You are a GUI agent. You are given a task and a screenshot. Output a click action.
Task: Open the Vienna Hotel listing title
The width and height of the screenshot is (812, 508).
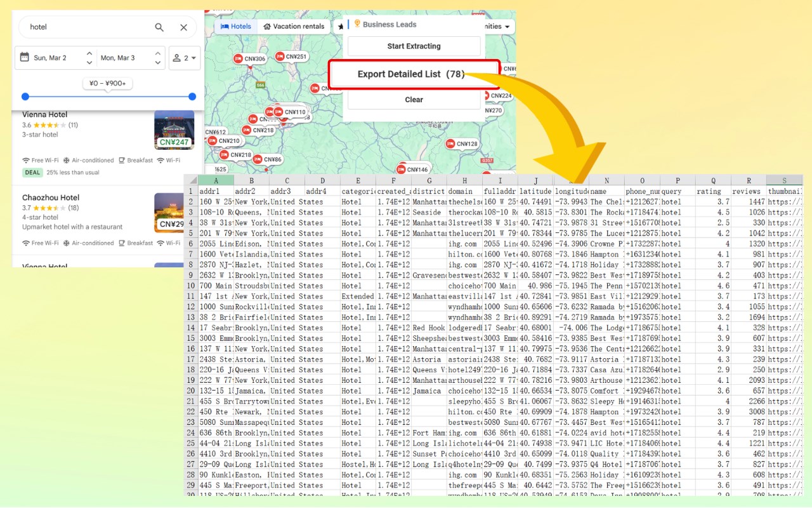44,115
